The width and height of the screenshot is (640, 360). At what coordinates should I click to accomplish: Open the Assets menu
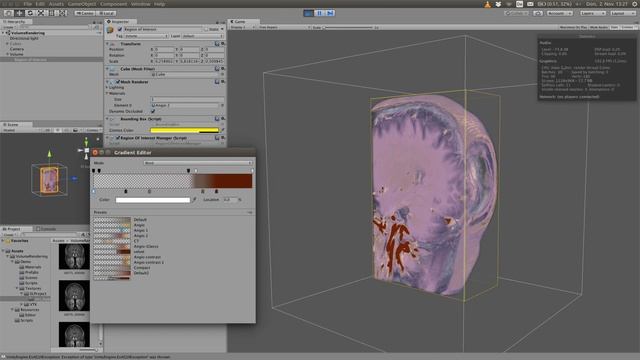[x=56, y=4]
